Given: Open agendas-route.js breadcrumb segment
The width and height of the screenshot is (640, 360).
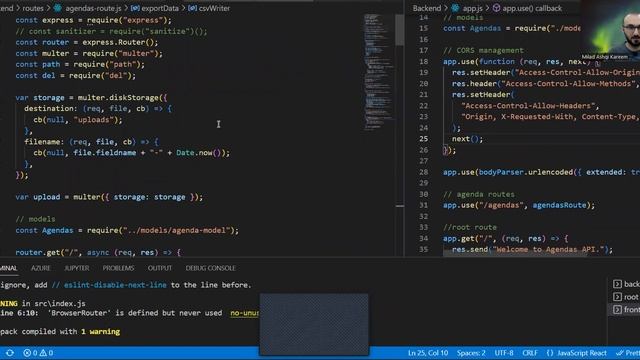Looking at the screenshot, I should coord(93,8).
